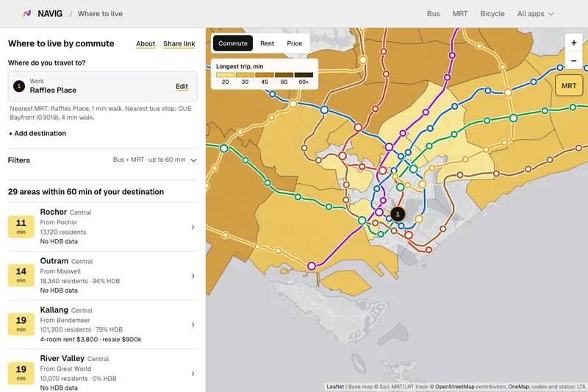Click + Add destination
Viewport: 588px width, 392px height.
37,134
